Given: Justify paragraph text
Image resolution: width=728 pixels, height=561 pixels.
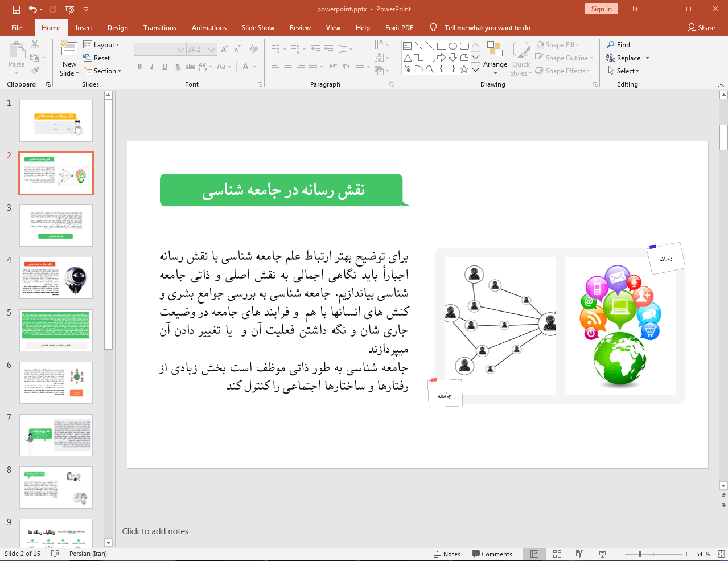Looking at the screenshot, I should coord(313,67).
